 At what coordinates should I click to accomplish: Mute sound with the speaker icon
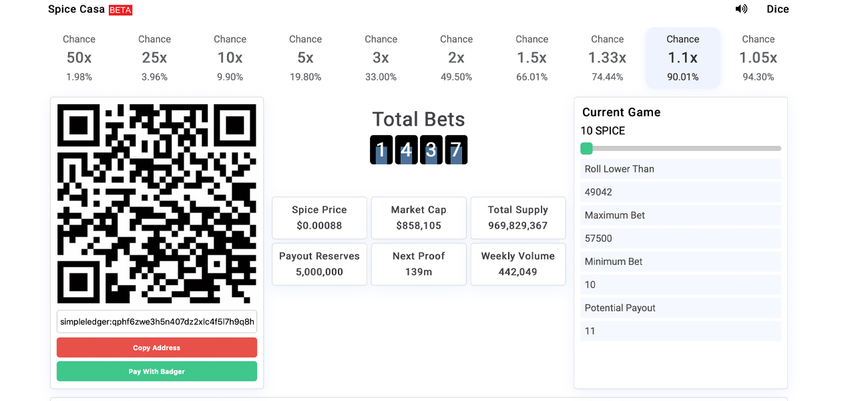[x=741, y=9]
